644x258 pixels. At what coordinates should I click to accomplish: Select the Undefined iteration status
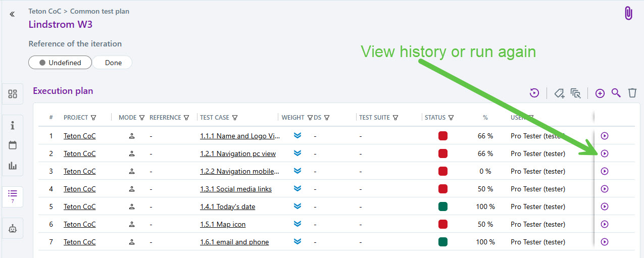point(60,63)
